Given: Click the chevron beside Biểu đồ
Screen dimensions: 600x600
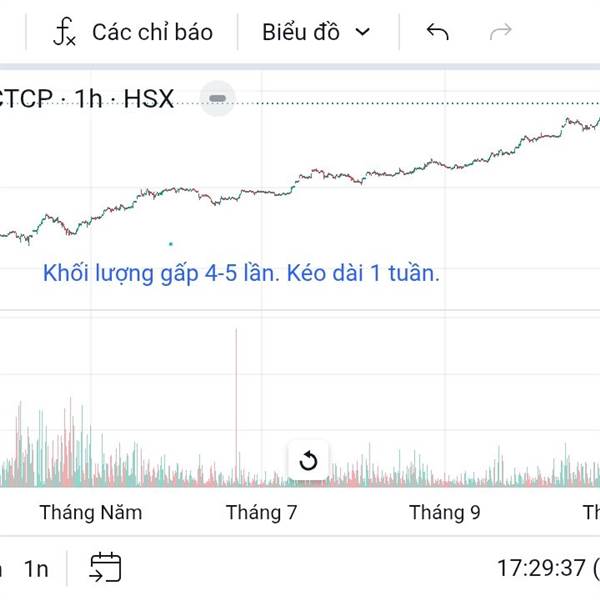Looking at the screenshot, I should [x=363, y=32].
